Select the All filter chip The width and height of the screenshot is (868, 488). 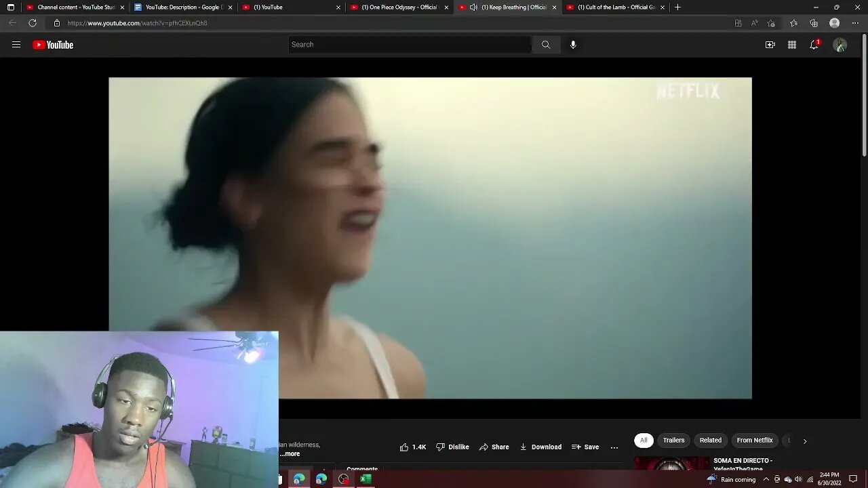644,441
